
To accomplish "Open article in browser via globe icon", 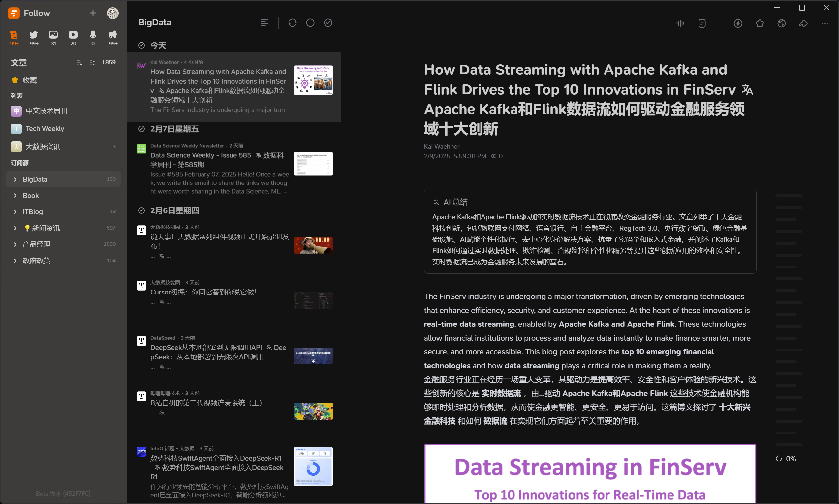I will [781, 23].
